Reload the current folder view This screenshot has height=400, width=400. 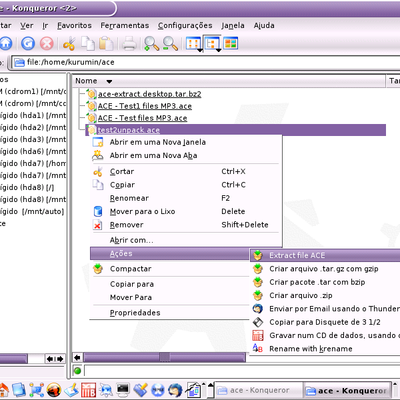(x=28, y=43)
